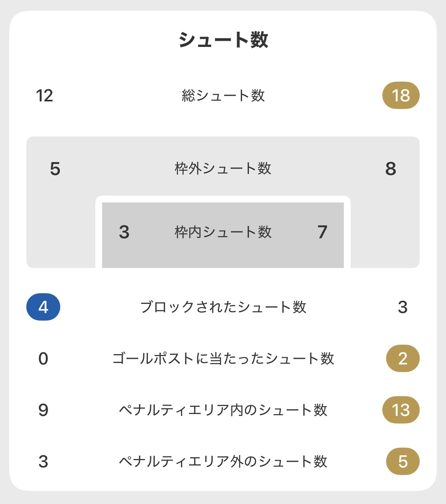Click the シュート数 heading
Image resolution: width=446 pixels, height=504 pixels.
(223, 40)
